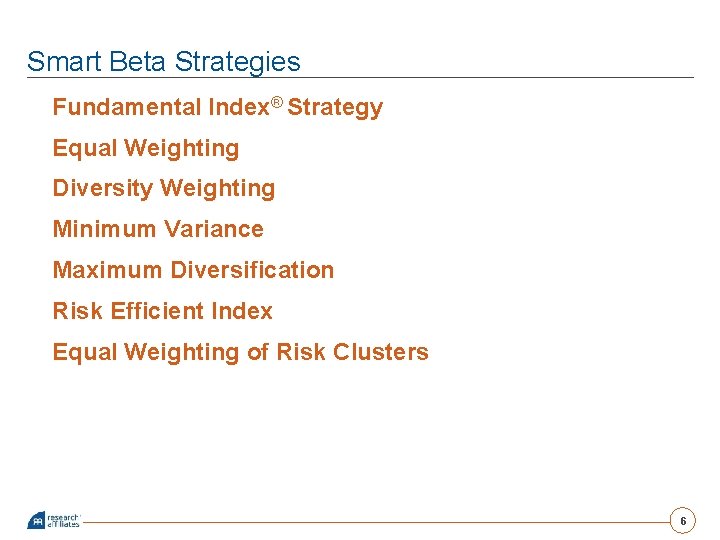This screenshot has height=540, width=720.
Task: Click the registered trademark symbol after Index
Action: pyautogui.click(x=276, y=102)
